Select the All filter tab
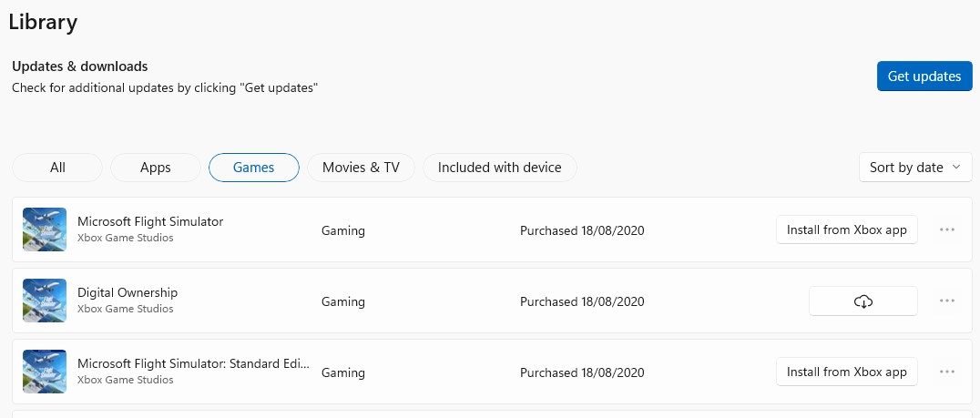 (57, 168)
